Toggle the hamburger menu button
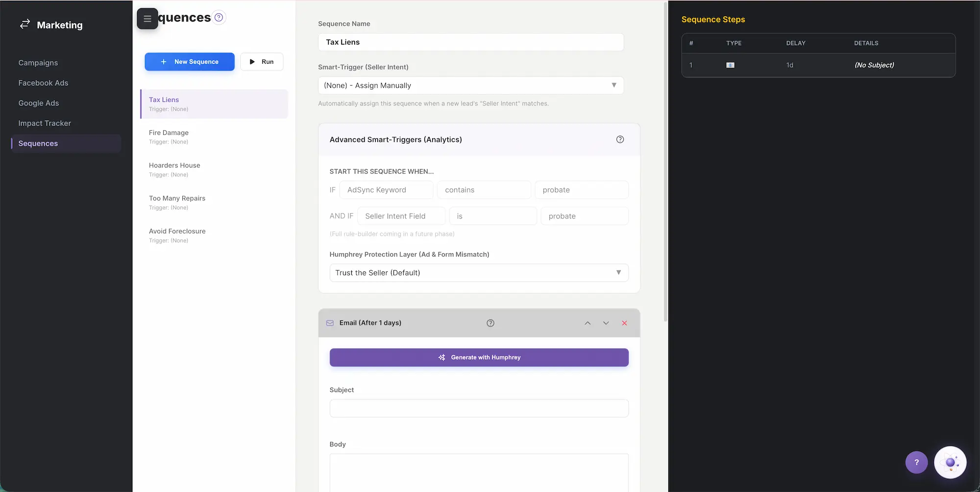The image size is (980, 492). point(147,19)
